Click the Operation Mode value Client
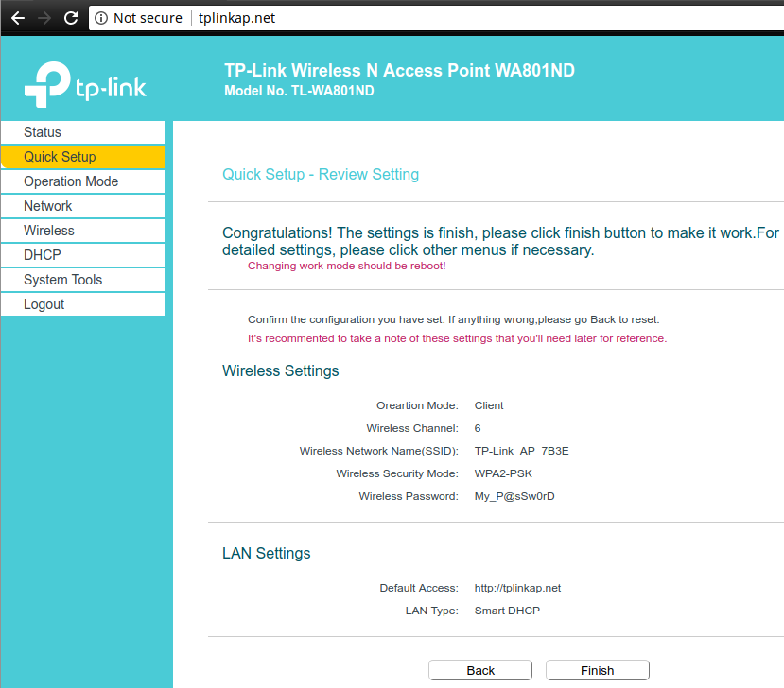 [x=489, y=405]
